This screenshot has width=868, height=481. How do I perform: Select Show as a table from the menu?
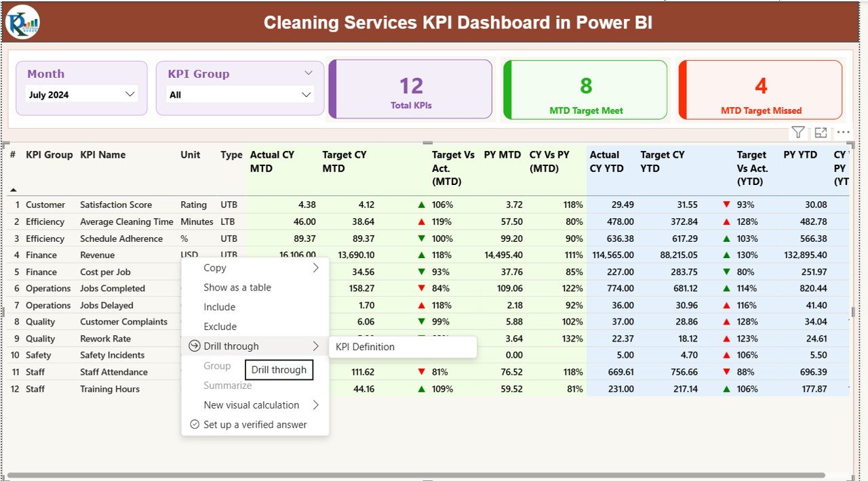[x=237, y=287]
